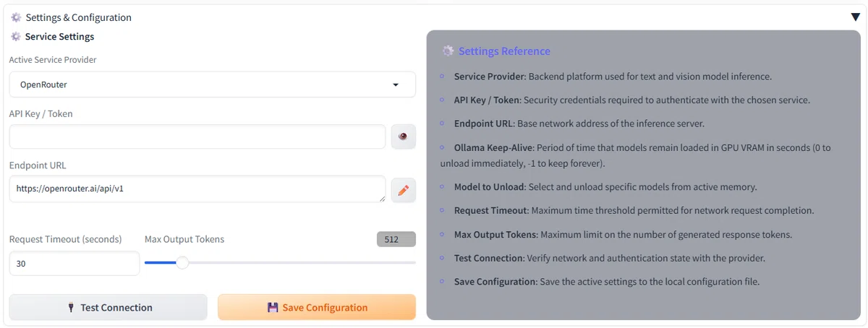The height and width of the screenshot is (328, 868).
Task: Click the 512 Max Output Tokens number box
Action: pos(396,239)
